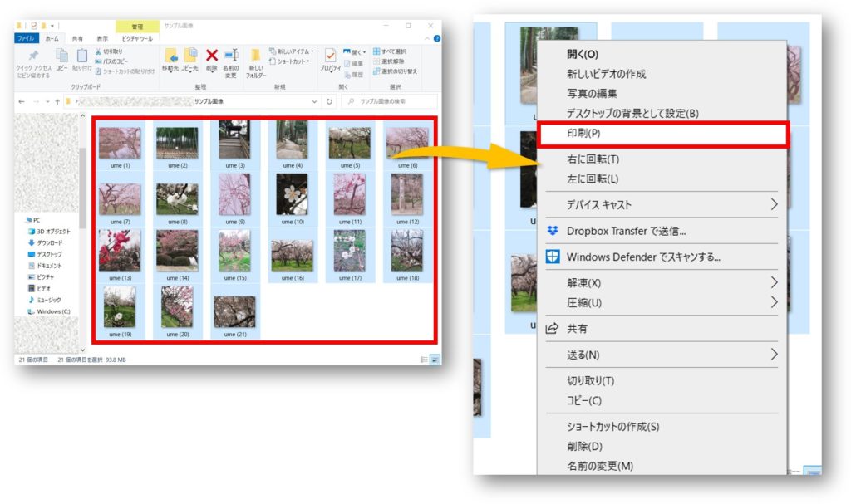The height and width of the screenshot is (504, 851).
Task: Click the up-arrow navigation icon
Action: tap(57, 101)
